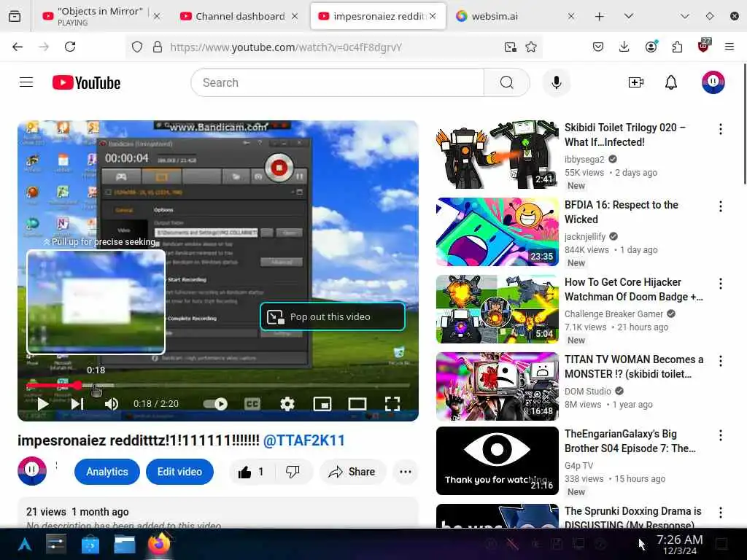
Task: Open options menu for TITAN TV WOMAN video
Action: 720,361
